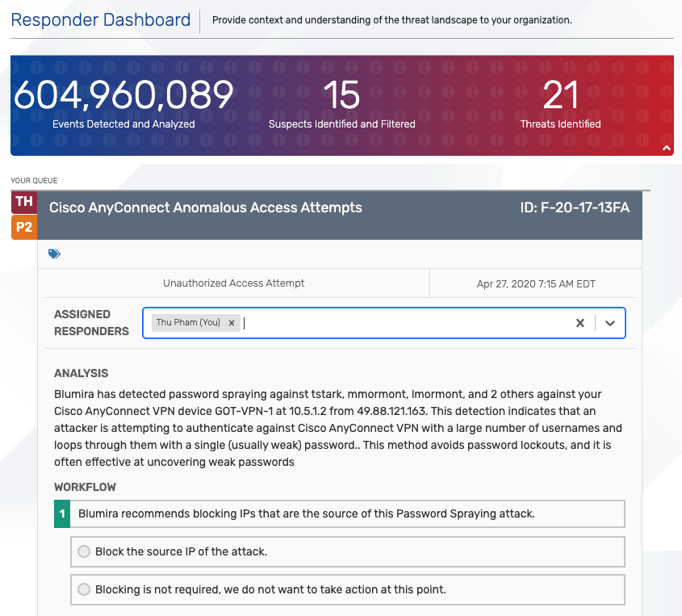Select Block the source IP of the attack

[84, 551]
